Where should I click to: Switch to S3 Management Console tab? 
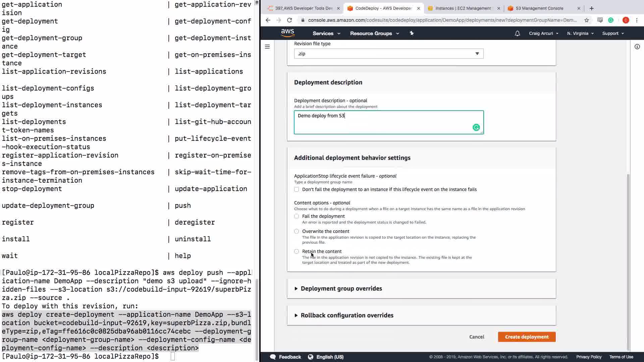click(539, 8)
